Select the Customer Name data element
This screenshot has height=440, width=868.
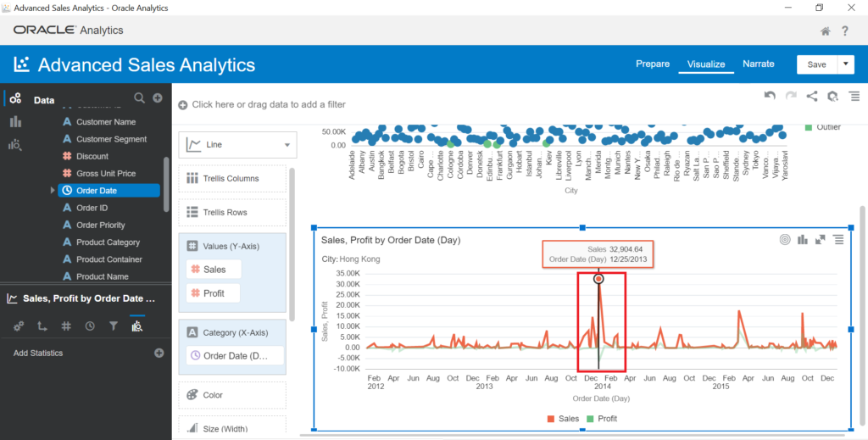(x=106, y=122)
